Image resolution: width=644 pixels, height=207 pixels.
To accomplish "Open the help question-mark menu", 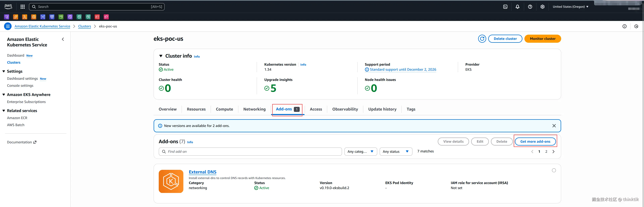I will coord(530,7).
